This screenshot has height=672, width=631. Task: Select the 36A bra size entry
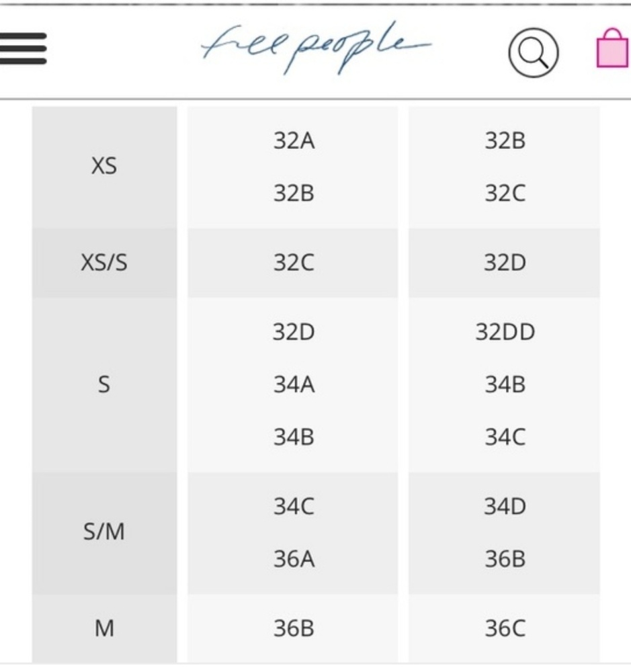pos(294,559)
